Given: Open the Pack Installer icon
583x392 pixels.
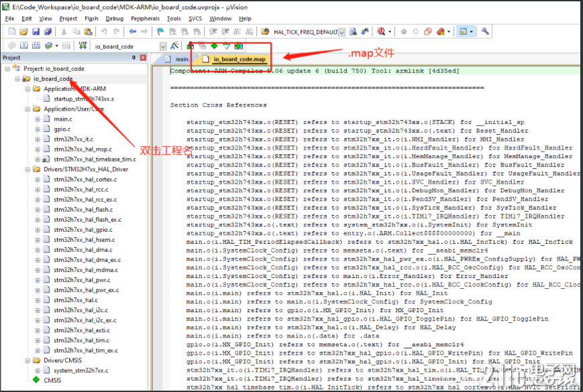Looking at the screenshot, I should coord(239,46).
